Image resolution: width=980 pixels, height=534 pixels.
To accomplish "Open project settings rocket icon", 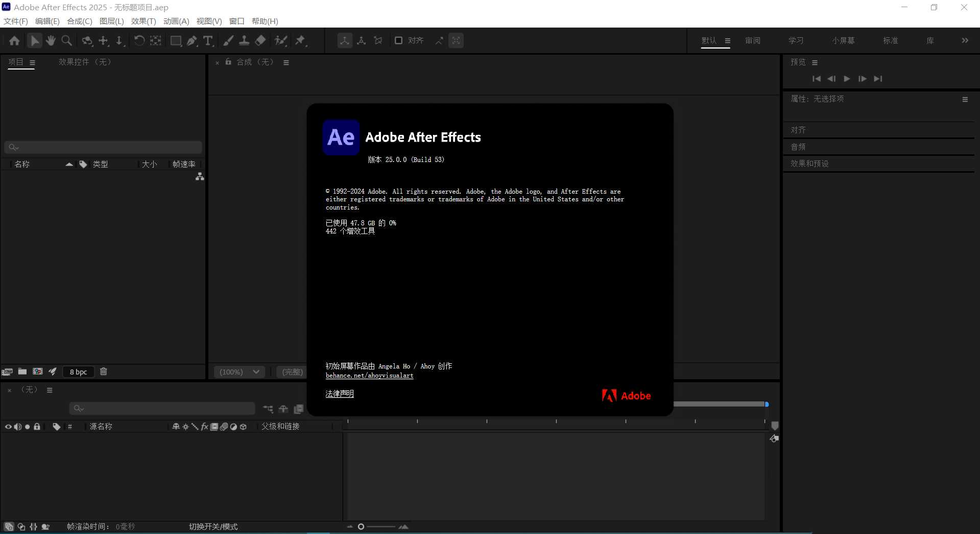I will pyautogui.click(x=53, y=372).
